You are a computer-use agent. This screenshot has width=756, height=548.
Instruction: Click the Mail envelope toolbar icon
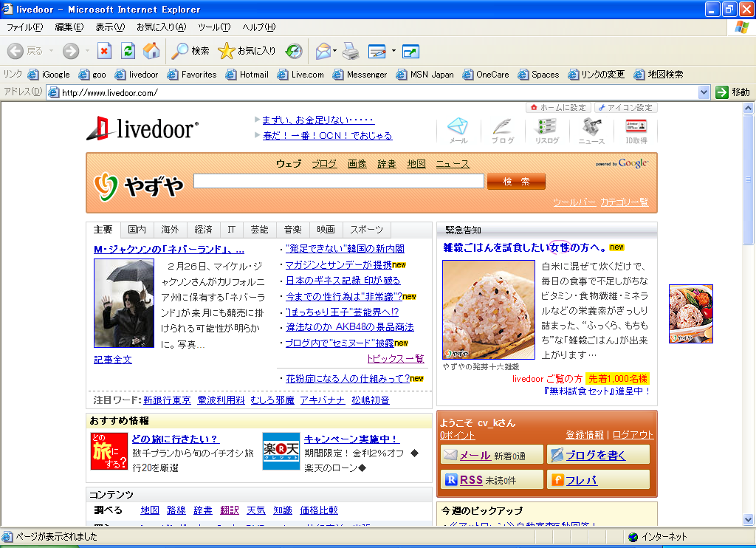[x=323, y=51]
